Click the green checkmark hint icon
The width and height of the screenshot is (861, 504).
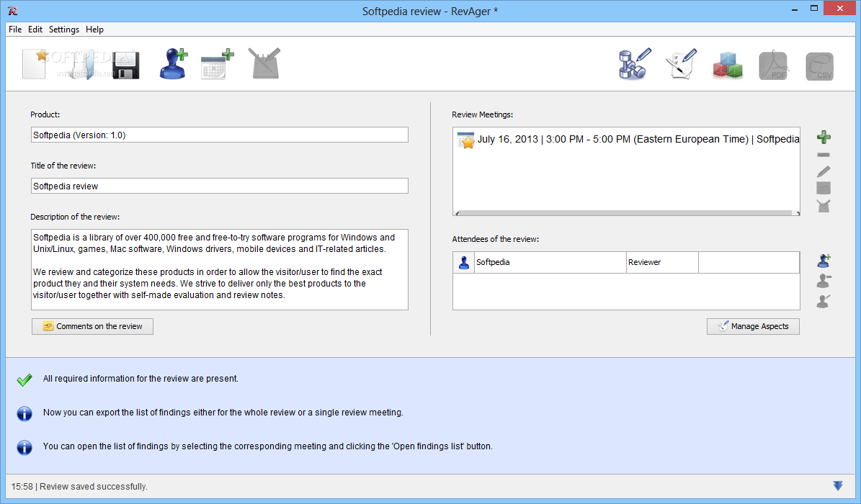pos(24,379)
